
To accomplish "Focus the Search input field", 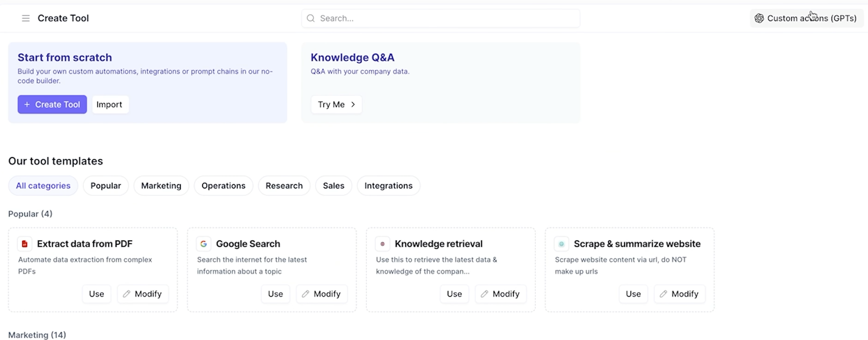I will [x=443, y=18].
